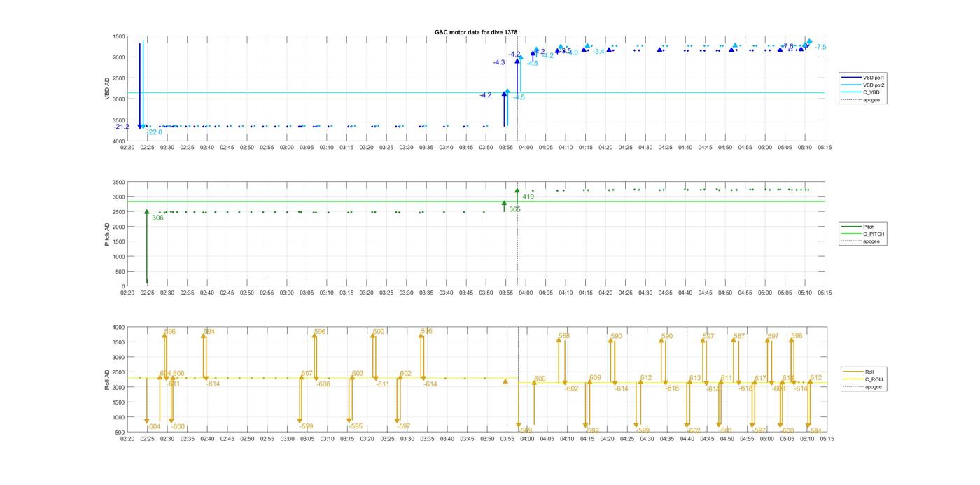Click the plot title 'G&C motor data for dive 1378'
The width and height of the screenshot is (980, 485).
click(476, 32)
